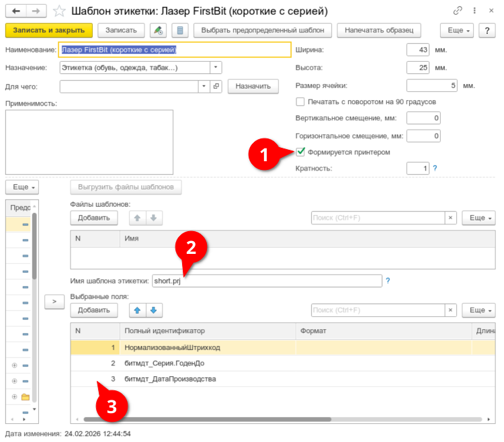
Task: Open help with the ? button
Action: coord(487,30)
